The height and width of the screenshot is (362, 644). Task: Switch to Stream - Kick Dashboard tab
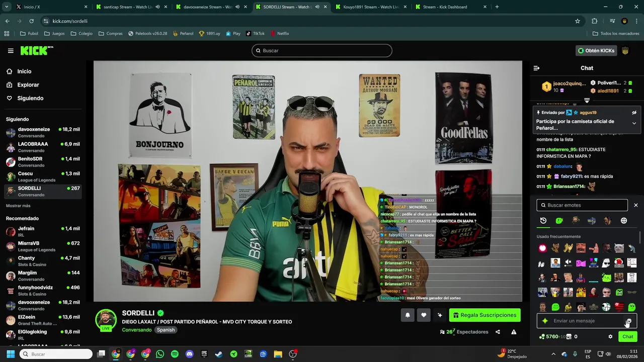450,7
